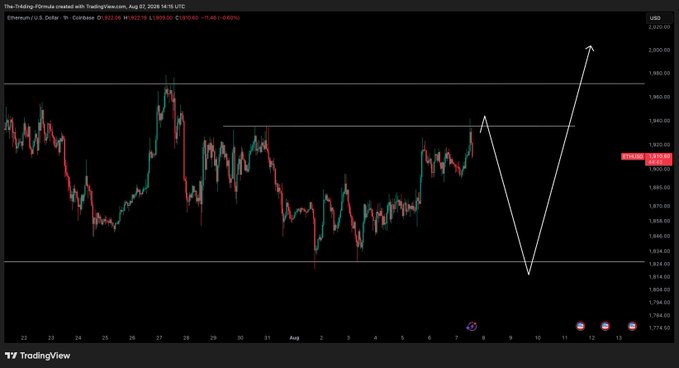Screen dimensions: 679x368
Task: Click date 22 on the time axis
Action: tap(24, 338)
